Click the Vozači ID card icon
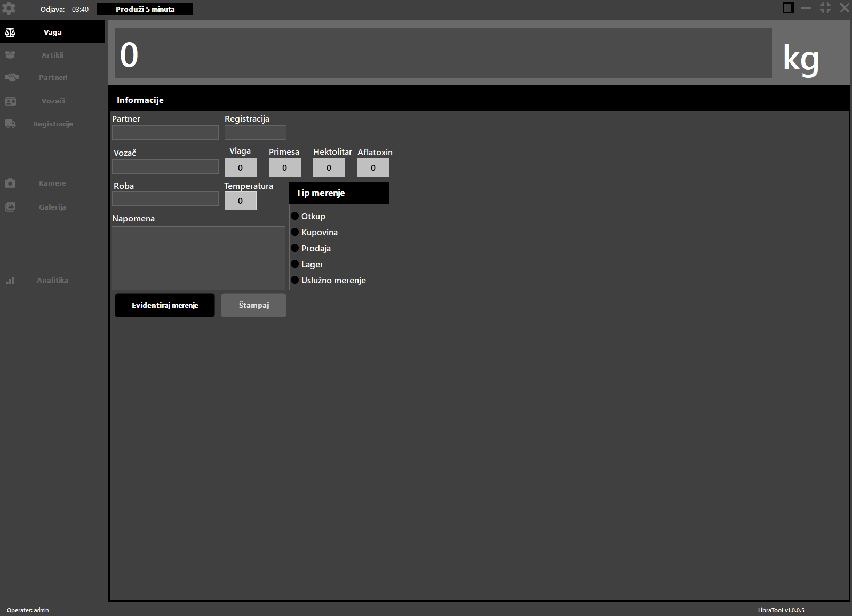 tap(10, 101)
